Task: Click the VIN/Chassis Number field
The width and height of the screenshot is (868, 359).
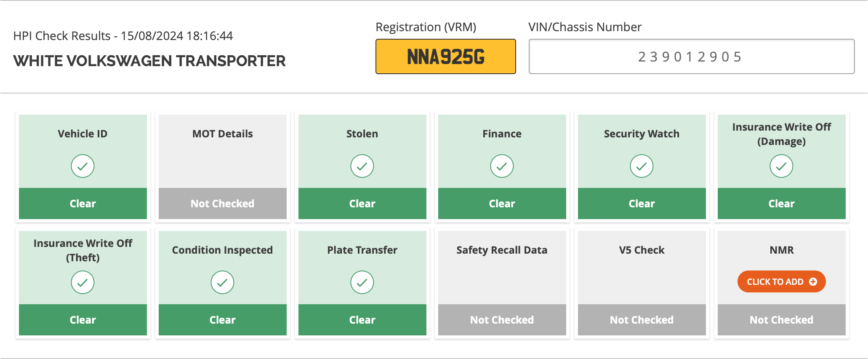Action: click(x=692, y=56)
